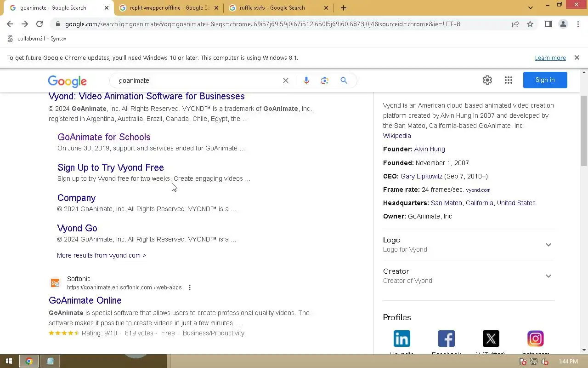This screenshot has height=368, width=588.
Task: Open the Chrome profile avatar
Action: pyautogui.click(x=563, y=24)
